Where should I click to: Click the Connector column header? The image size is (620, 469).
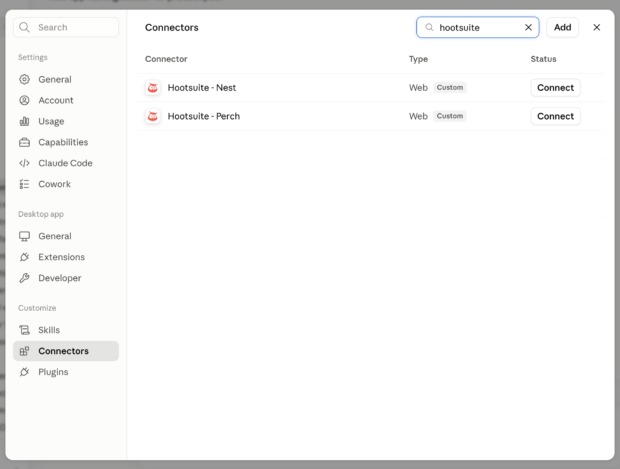coord(166,59)
